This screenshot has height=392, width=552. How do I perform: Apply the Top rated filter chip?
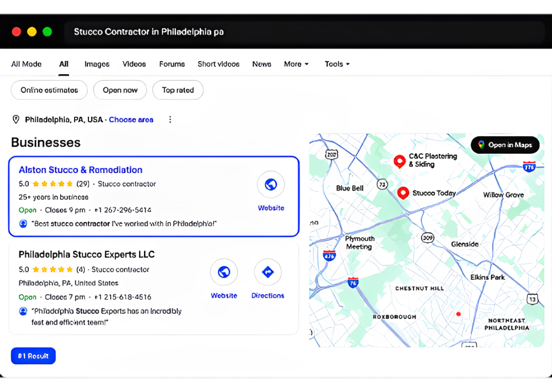coord(178,90)
